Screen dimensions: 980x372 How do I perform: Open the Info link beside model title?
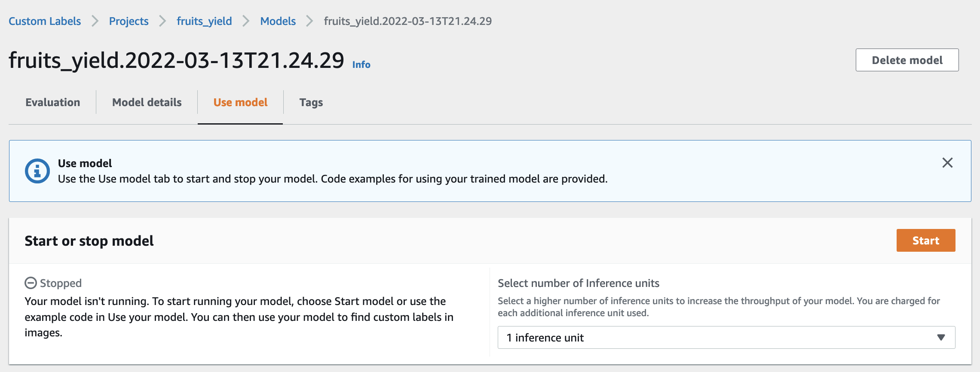(x=361, y=64)
